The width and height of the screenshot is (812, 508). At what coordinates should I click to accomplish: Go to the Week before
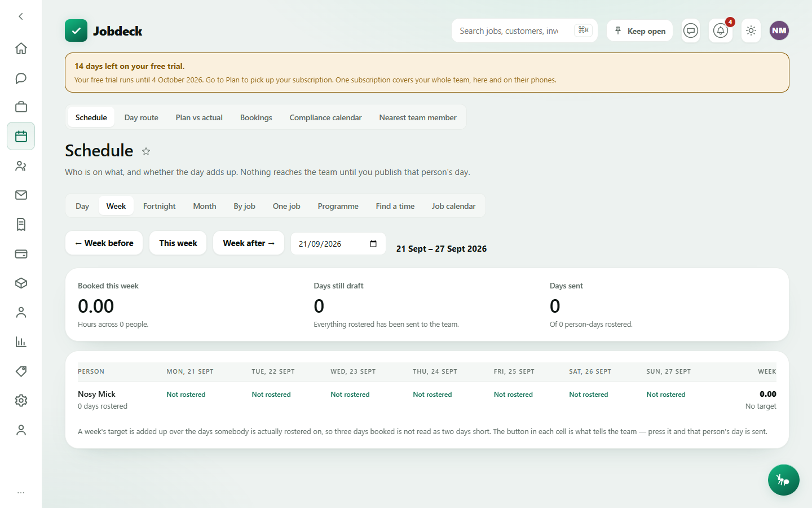104,243
